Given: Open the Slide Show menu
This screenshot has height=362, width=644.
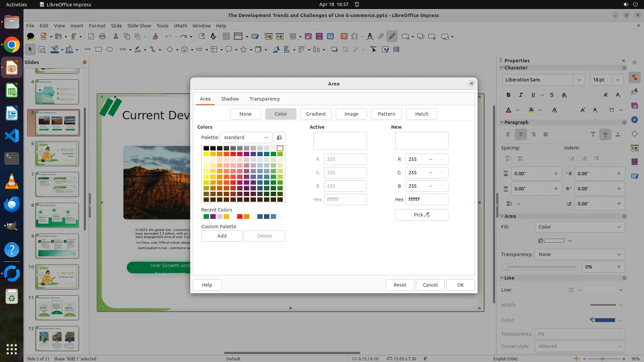Looking at the screenshot, I should click(x=139, y=25).
